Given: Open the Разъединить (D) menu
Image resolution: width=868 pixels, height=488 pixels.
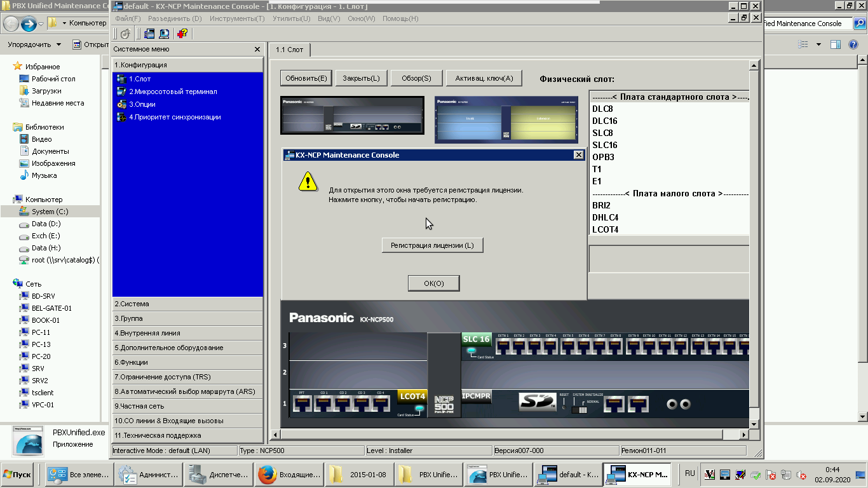Looking at the screenshot, I should (x=175, y=18).
